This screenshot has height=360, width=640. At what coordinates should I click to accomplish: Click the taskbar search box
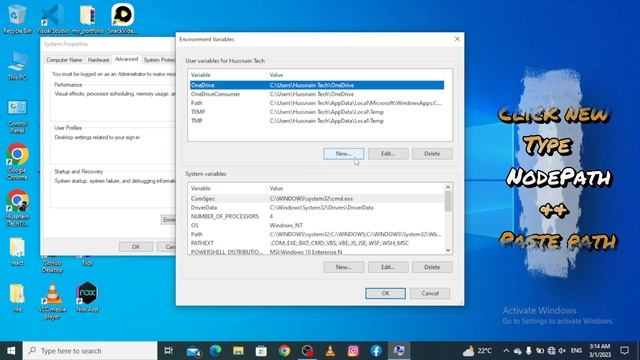[90, 351]
